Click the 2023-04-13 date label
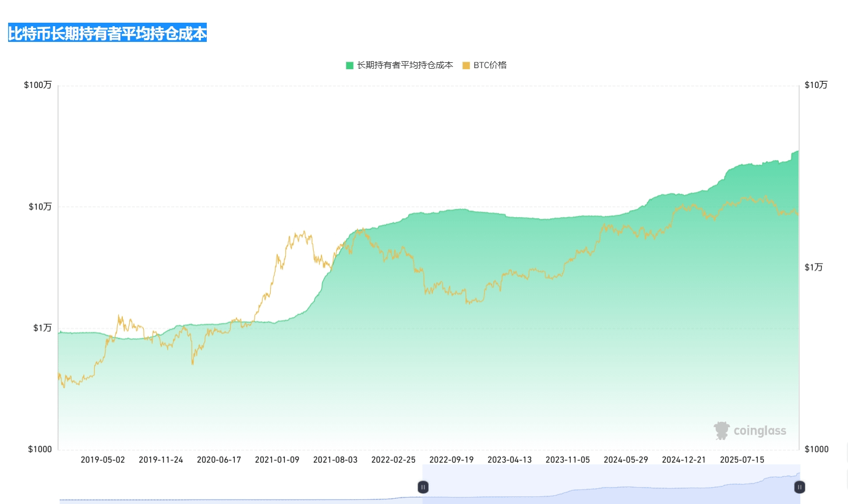The width and height of the screenshot is (848, 504). click(x=510, y=460)
